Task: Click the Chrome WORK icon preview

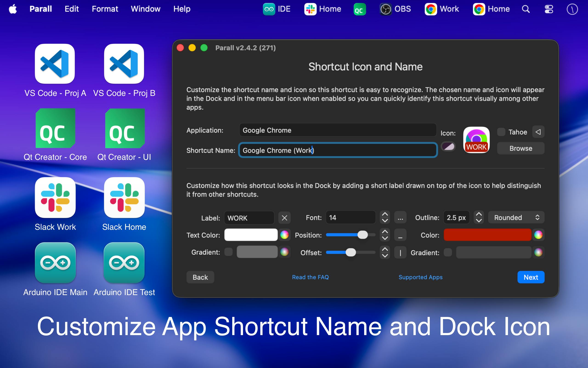Action: tap(476, 140)
